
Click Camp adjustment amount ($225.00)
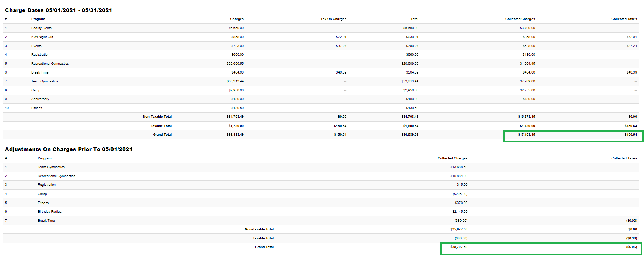coord(460,194)
